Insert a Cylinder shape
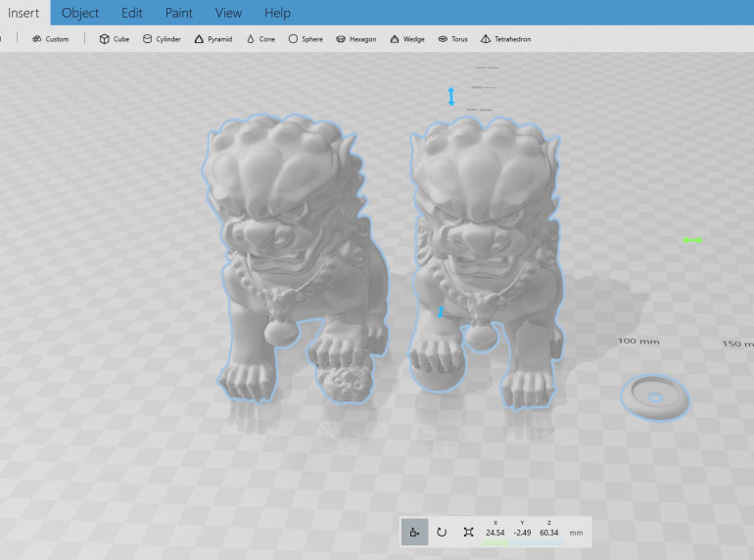754x560 pixels. tap(162, 39)
